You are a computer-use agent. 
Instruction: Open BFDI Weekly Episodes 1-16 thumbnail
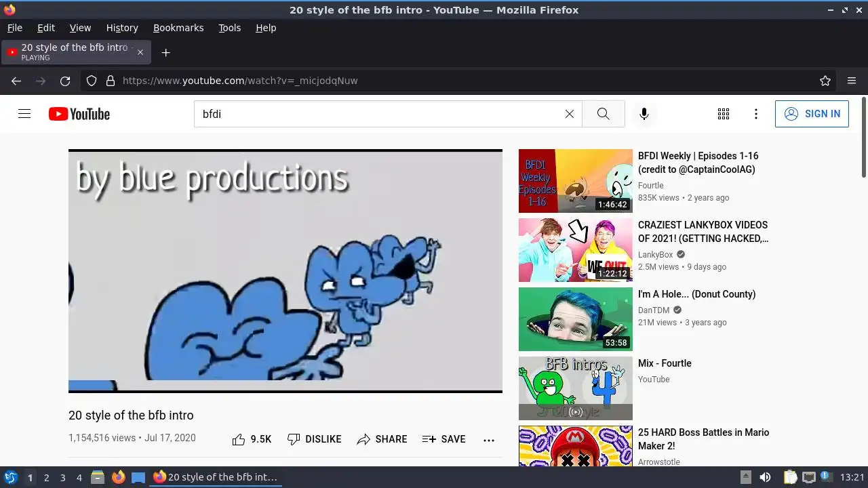point(576,181)
